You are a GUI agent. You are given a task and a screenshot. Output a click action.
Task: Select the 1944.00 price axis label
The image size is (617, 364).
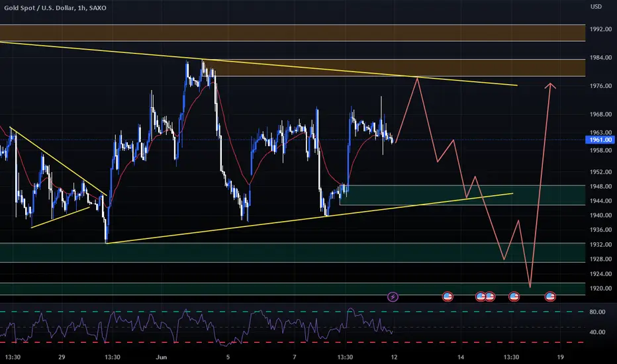tap(600, 201)
